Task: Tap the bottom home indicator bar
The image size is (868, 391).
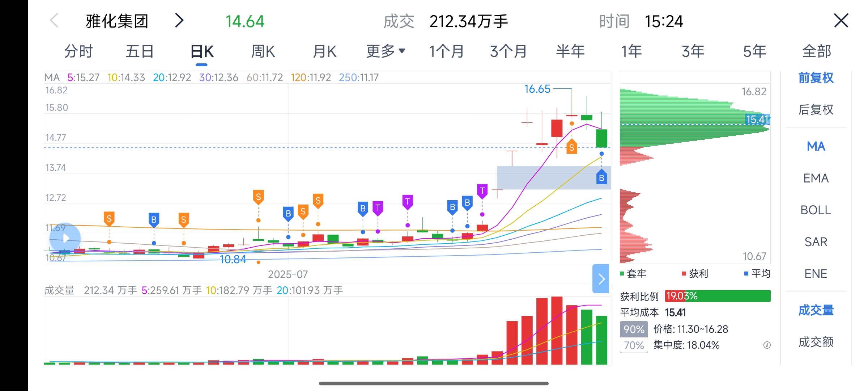Action: (434, 383)
